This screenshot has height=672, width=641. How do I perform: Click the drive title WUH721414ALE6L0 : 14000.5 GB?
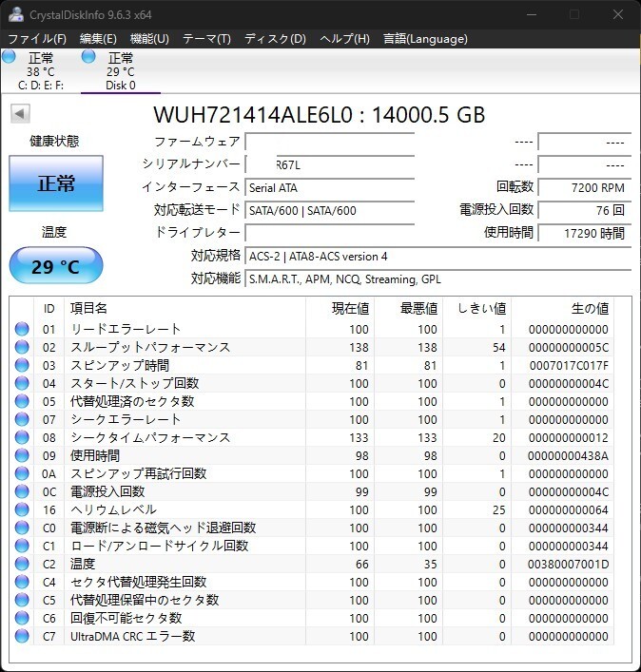pos(320,115)
